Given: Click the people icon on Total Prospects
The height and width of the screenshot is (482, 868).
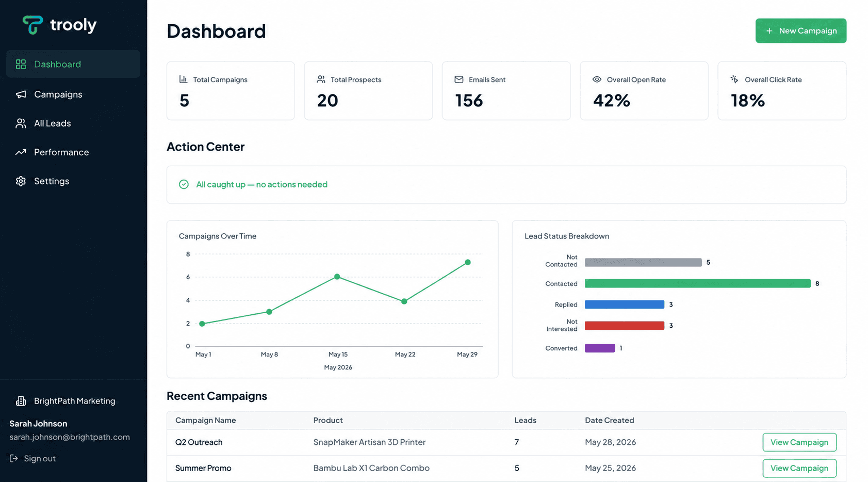Looking at the screenshot, I should tap(321, 79).
